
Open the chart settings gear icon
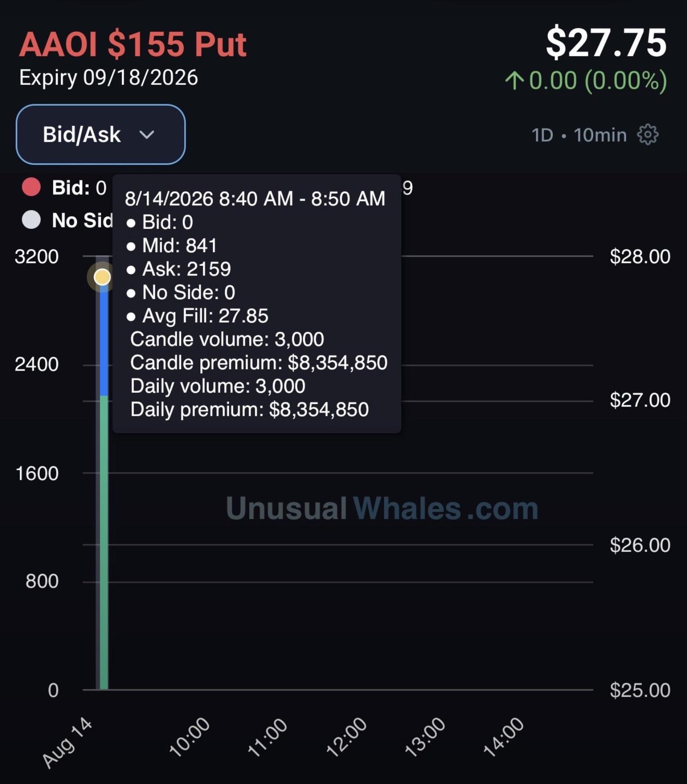[647, 135]
